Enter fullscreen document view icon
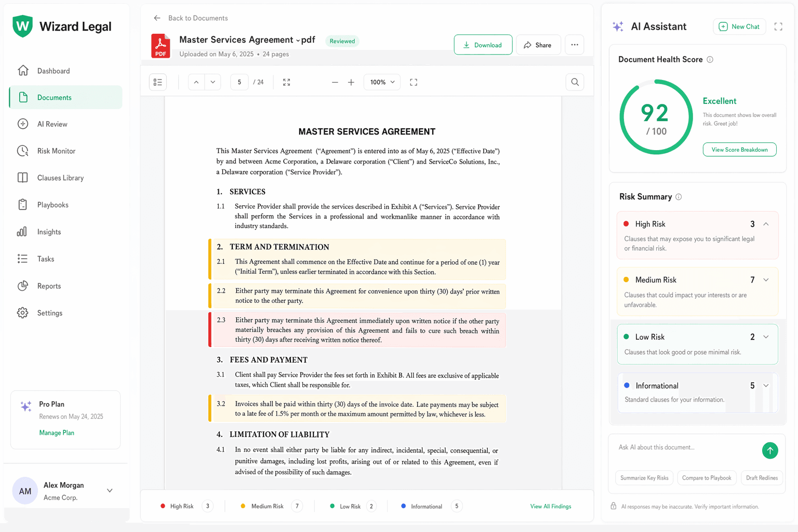798x532 pixels. coord(414,82)
